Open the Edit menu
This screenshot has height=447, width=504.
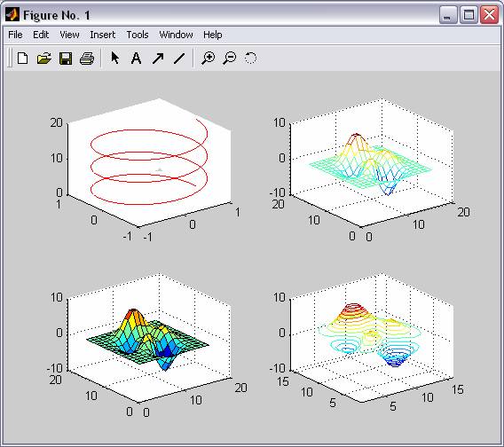[x=41, y=35]
